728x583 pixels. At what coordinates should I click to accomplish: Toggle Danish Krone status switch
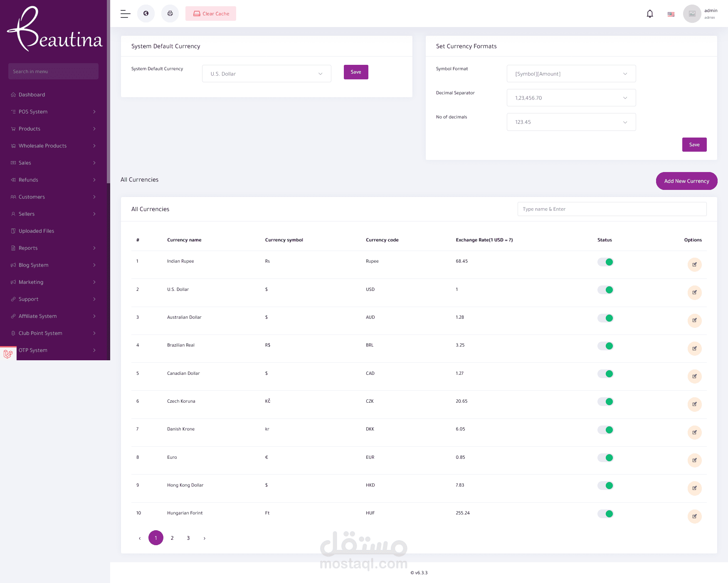click(605, 430)
